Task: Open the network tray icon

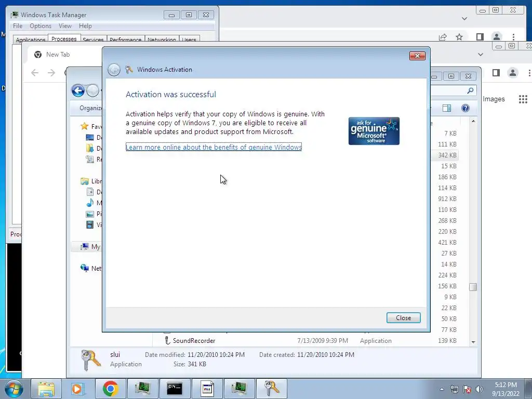Action: [454, 389]
